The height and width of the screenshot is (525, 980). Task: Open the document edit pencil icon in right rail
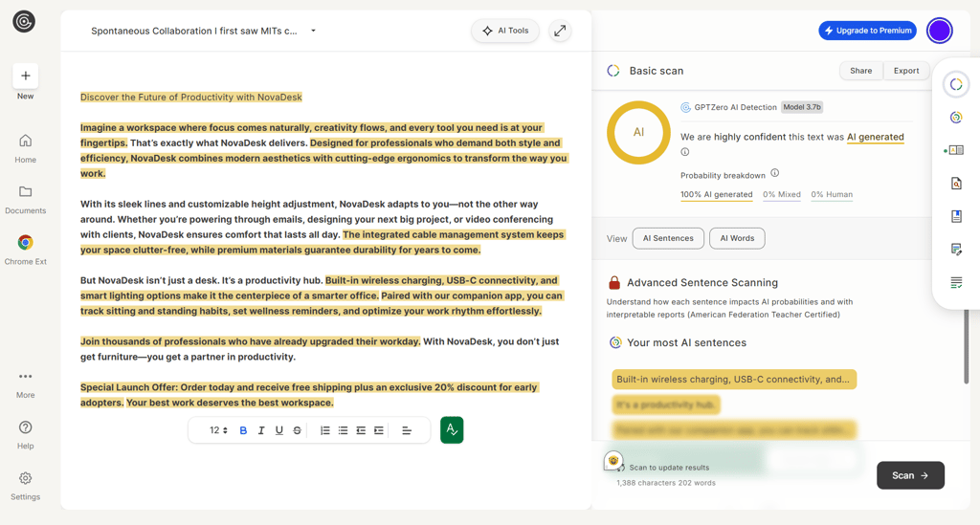[x=956, y=250]
